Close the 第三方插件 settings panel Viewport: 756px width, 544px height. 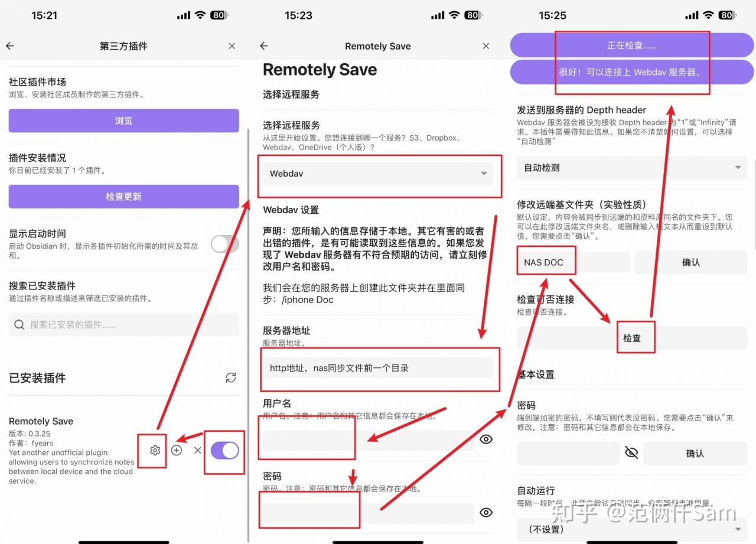[232, 46]
